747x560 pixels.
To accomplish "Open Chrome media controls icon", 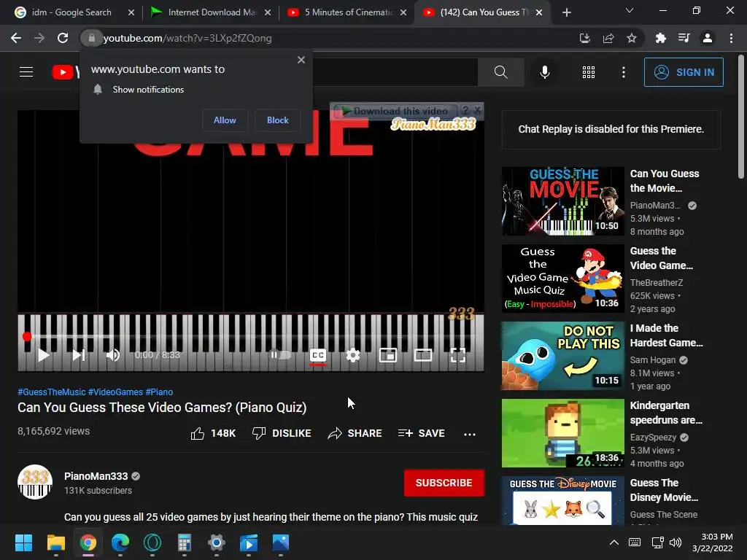I will tap(684, 38).
